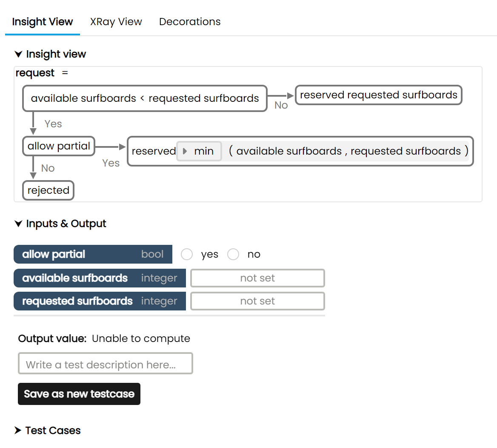This screenshot has width=497, height=448.
Task: Click the available < requested surfboards condition node
Action: [145, 98]
